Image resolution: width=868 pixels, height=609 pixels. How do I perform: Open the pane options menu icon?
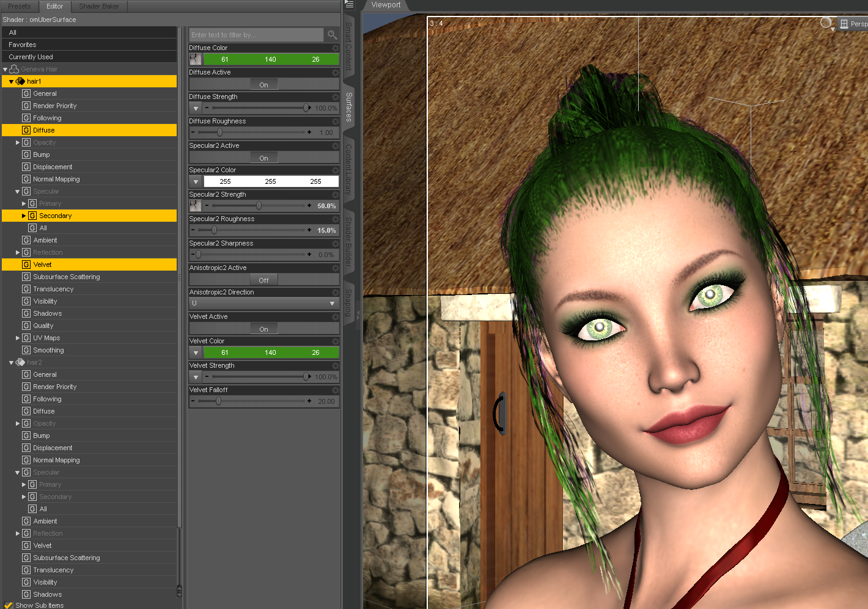click(349, 4)
